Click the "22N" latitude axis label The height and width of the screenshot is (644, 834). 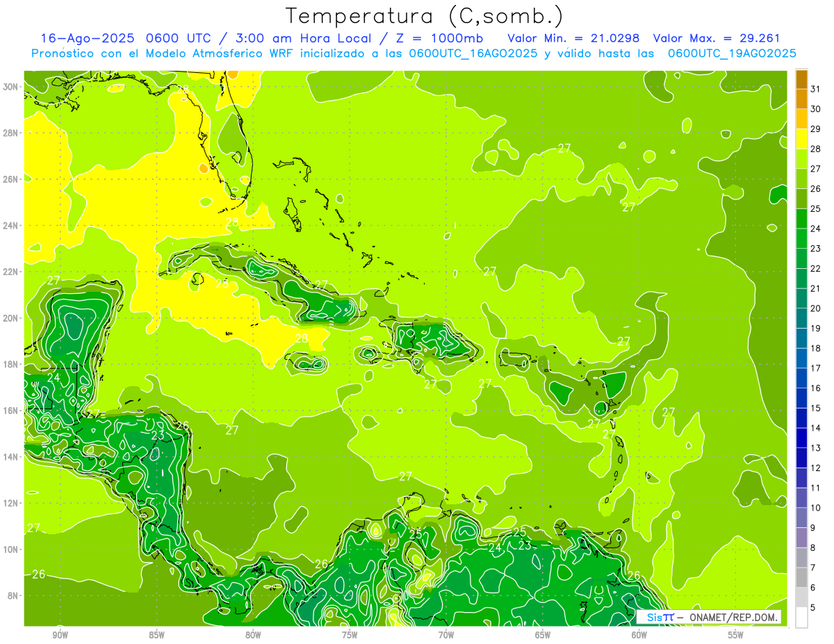click(11, 272)
